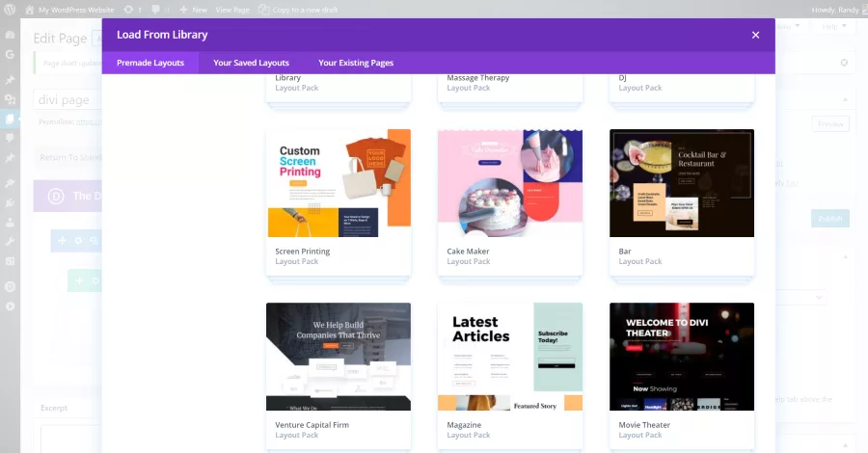Select the Movie Theater layout thumbnail

(682, 357)
